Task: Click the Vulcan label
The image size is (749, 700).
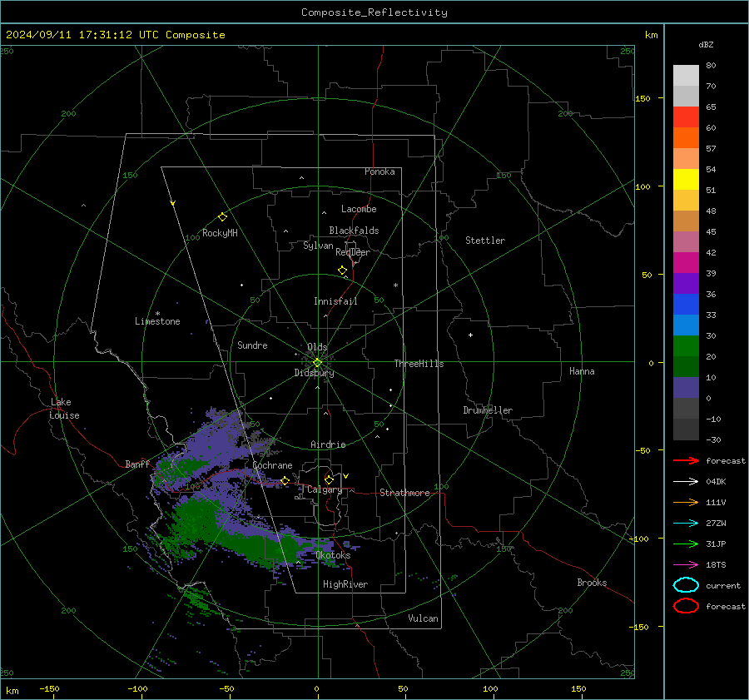Action: [423, 618]
